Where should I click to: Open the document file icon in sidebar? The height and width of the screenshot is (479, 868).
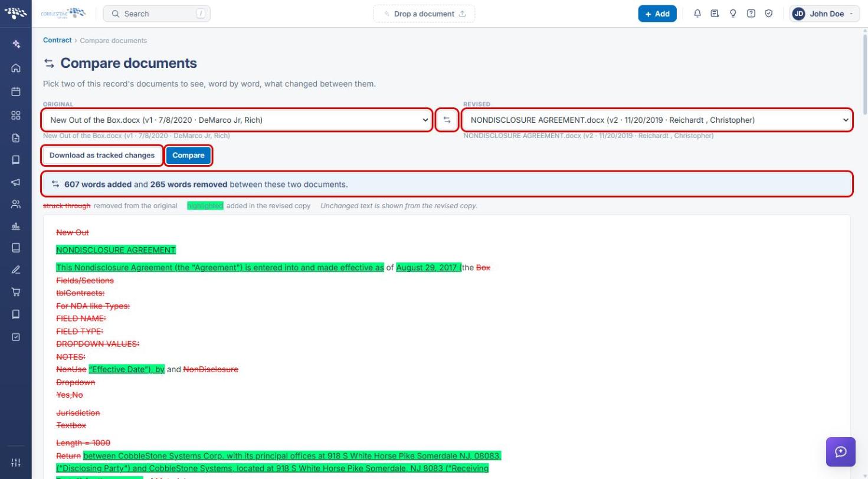pyautogui.click(x=16, y=138)
